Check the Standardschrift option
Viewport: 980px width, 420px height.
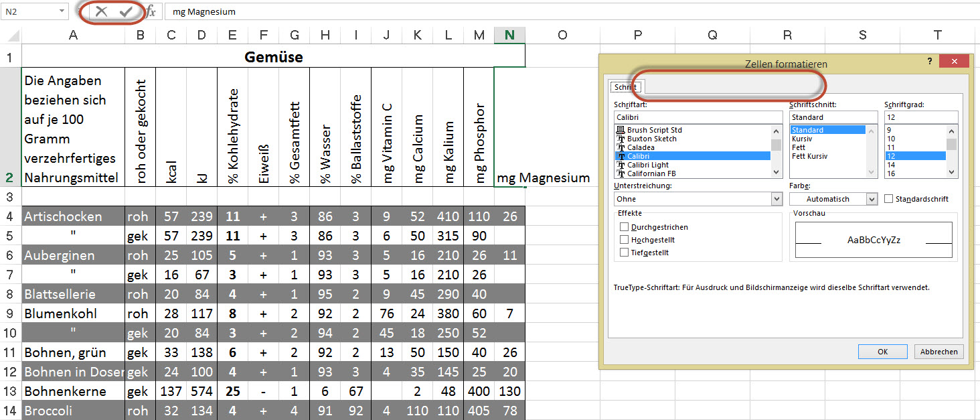click(888, 199)
